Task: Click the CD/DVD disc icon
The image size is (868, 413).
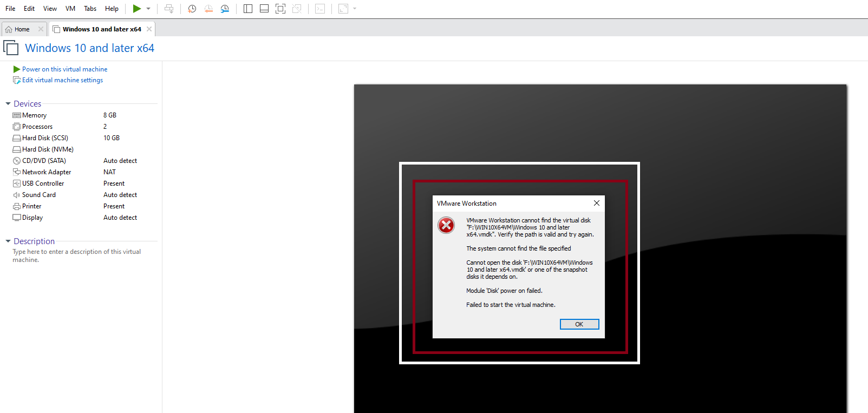Action: tap(17, 161)
